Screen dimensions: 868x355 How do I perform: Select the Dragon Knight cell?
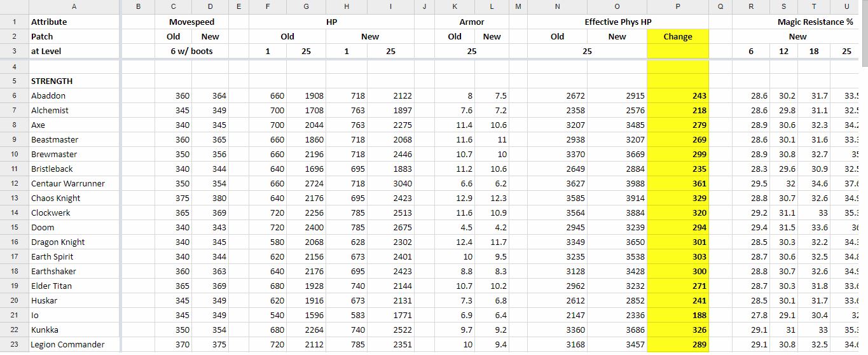(74, 242)
